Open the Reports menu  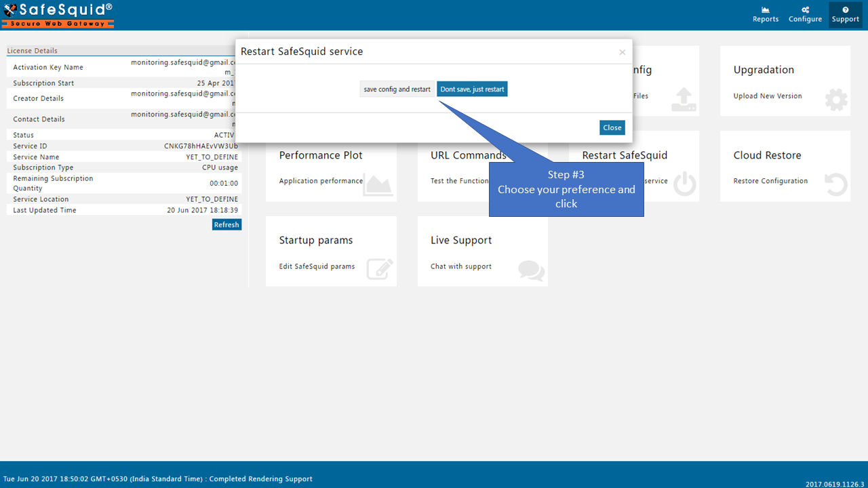[x=766, y=14]
